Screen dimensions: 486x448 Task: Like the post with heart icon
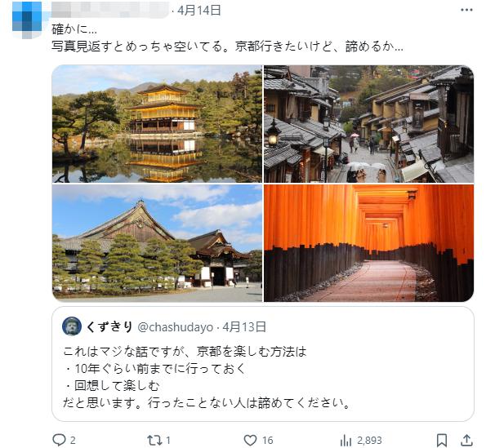coord(250,440)
